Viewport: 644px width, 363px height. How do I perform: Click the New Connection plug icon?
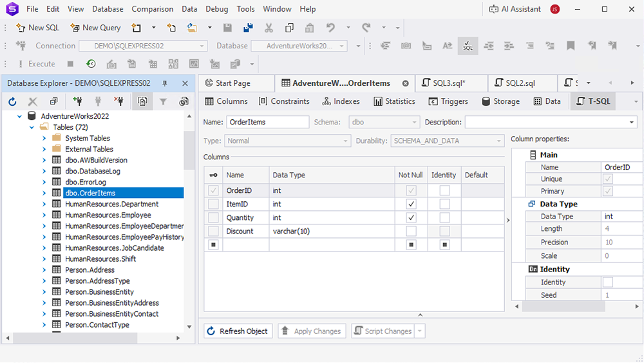point(77,101)
